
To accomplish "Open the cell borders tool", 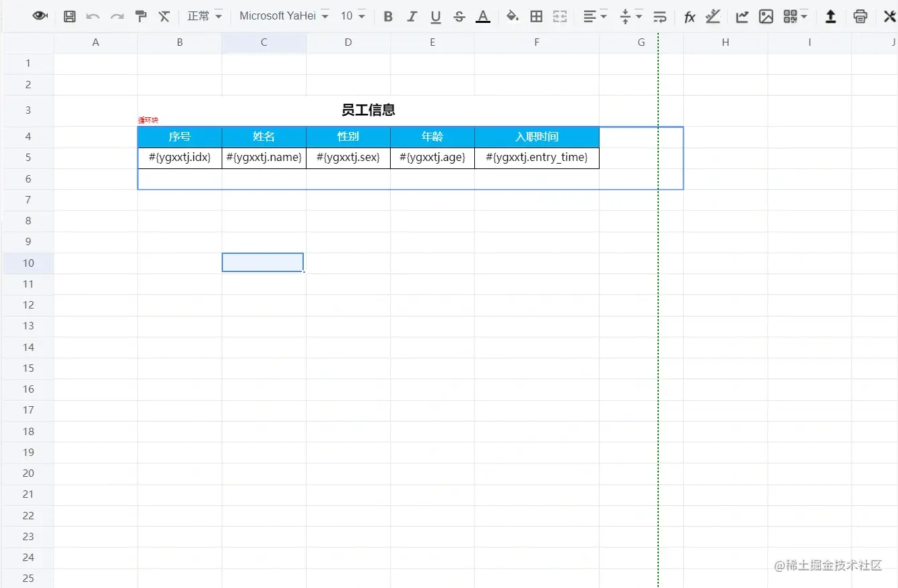I will point(536,16).
